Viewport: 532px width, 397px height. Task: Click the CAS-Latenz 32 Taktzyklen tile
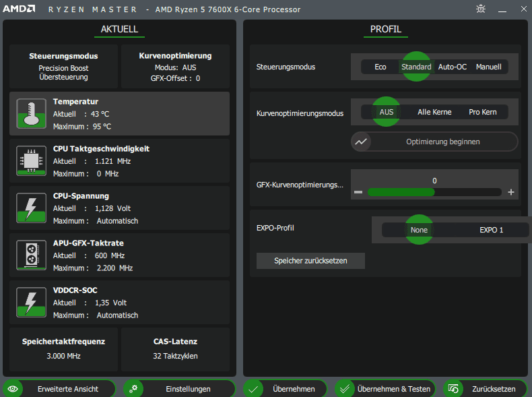pos(175,349)
